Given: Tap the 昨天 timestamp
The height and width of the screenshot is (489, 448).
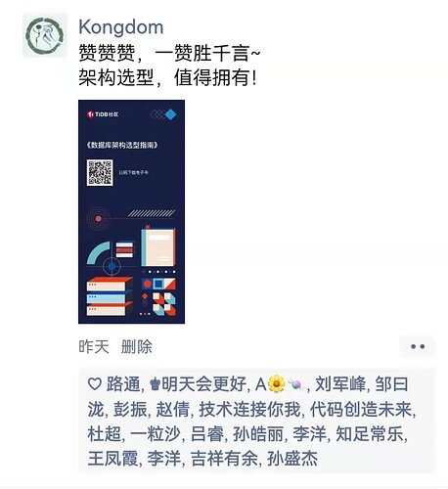Looking at the screenshot, I should [x=94, y=346].
